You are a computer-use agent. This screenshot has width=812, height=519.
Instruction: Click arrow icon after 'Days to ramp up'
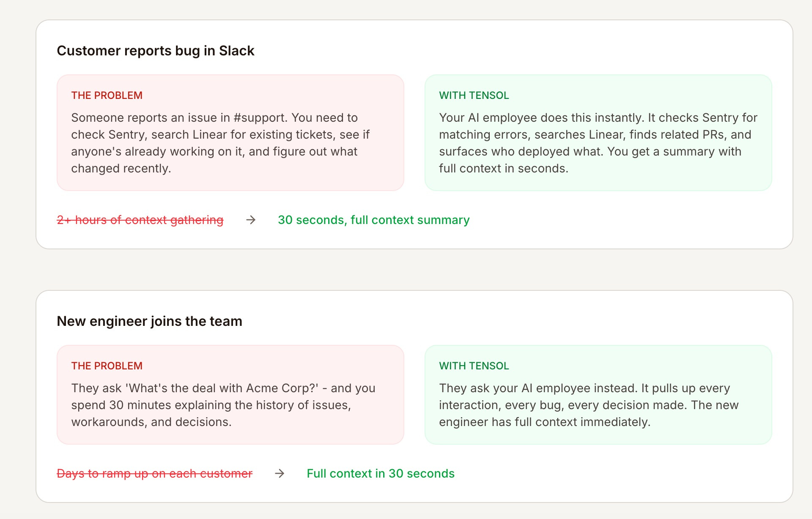point(280,473)
